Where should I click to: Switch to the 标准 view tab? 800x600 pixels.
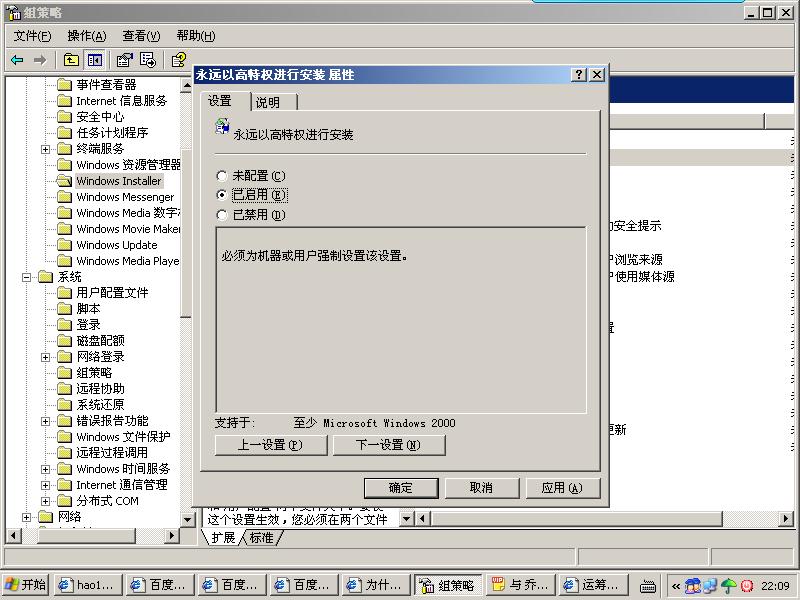coord(262,537)
